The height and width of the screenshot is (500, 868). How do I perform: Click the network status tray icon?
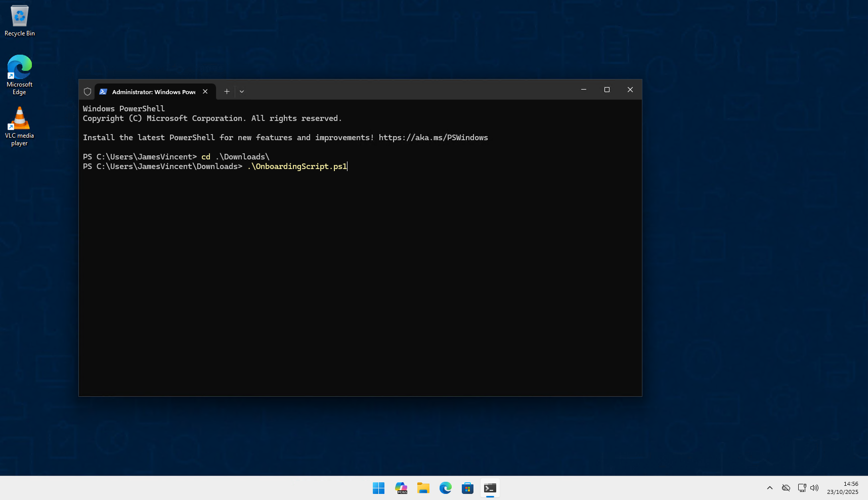[x=802, y=488]
